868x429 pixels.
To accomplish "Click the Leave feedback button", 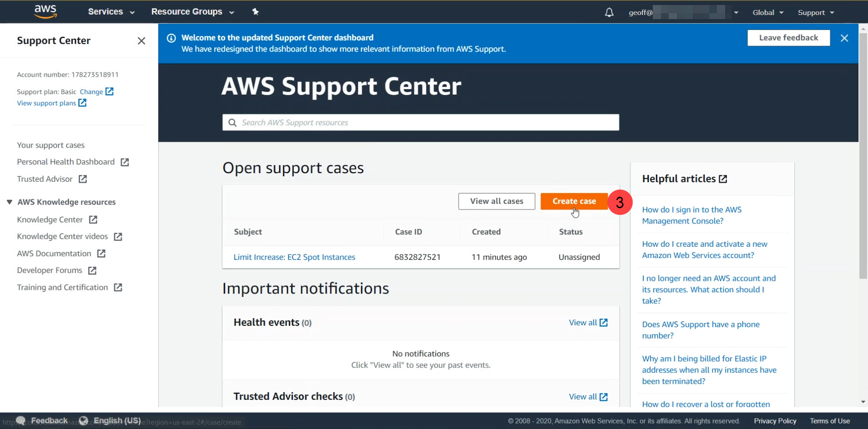I will pos(788,38).
